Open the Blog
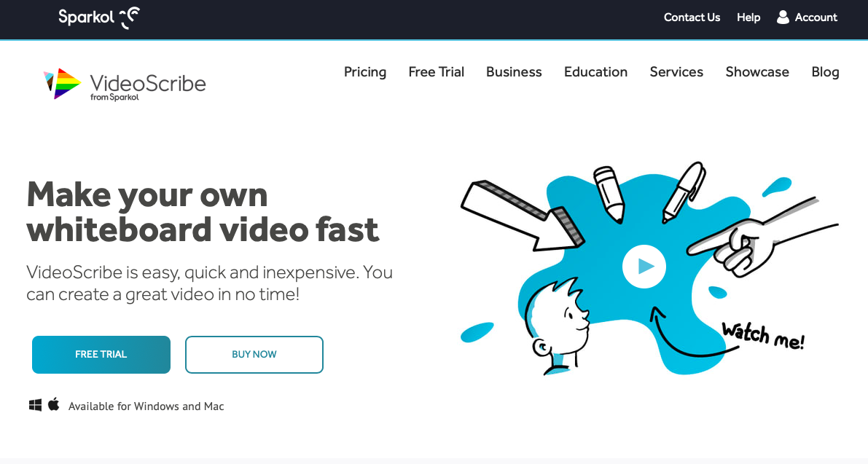 825,72
